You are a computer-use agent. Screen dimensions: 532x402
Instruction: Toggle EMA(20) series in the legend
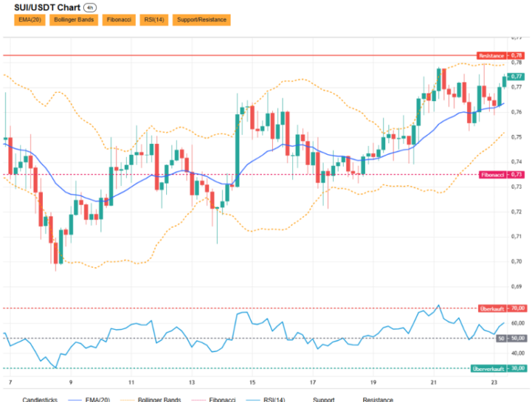89,399
